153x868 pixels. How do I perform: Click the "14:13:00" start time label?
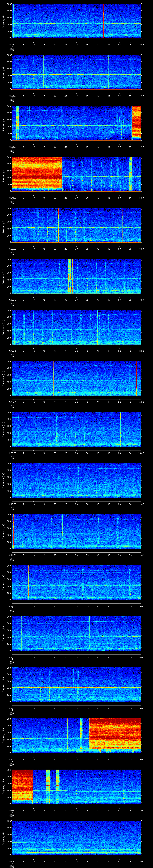(12, 657)
